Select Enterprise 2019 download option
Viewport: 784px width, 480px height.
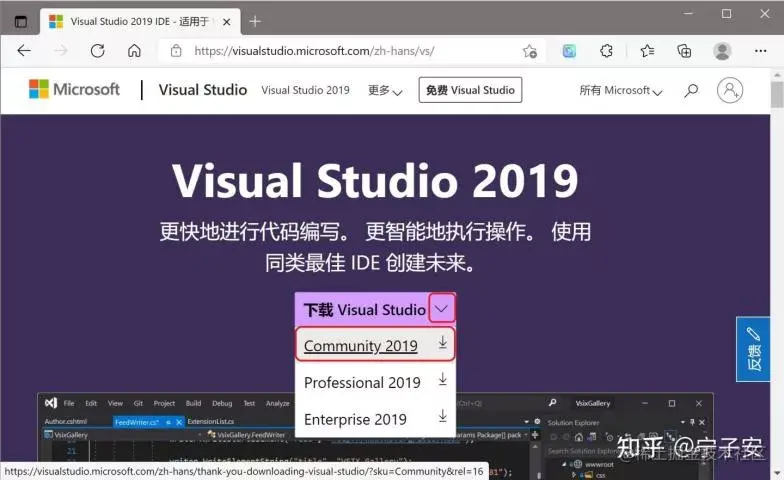click(x=375, y=419)
